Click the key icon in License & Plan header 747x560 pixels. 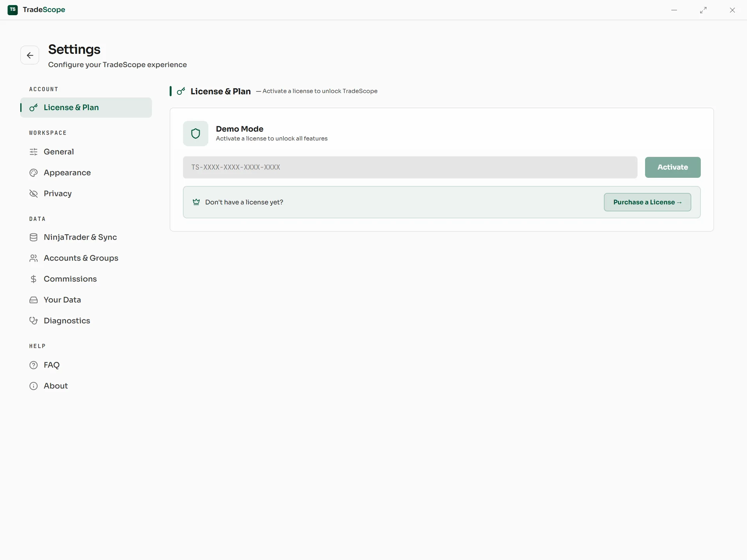pyautogui.click(x=181, y=91)
